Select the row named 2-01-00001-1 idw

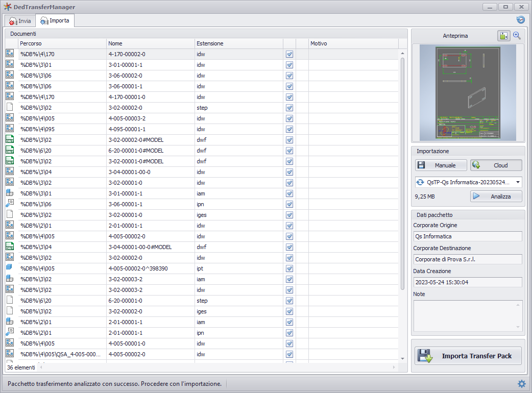click(x=202, y=226)
